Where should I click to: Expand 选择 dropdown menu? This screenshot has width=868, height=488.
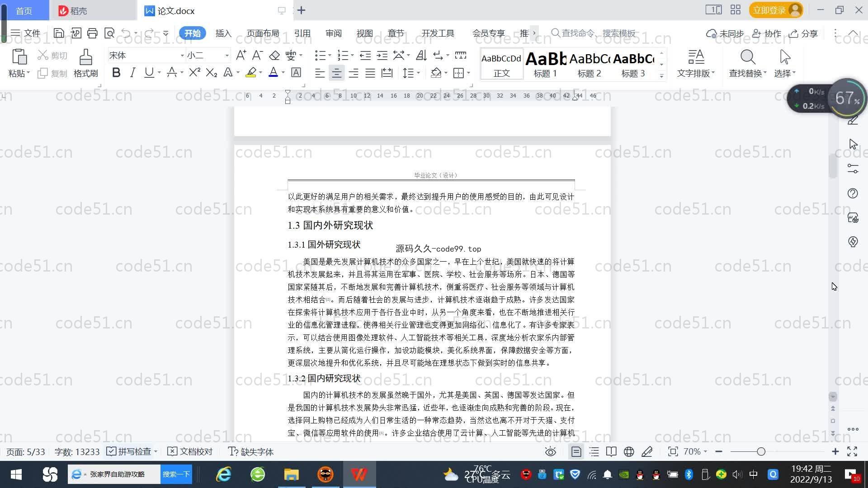(x=785, y=73)
